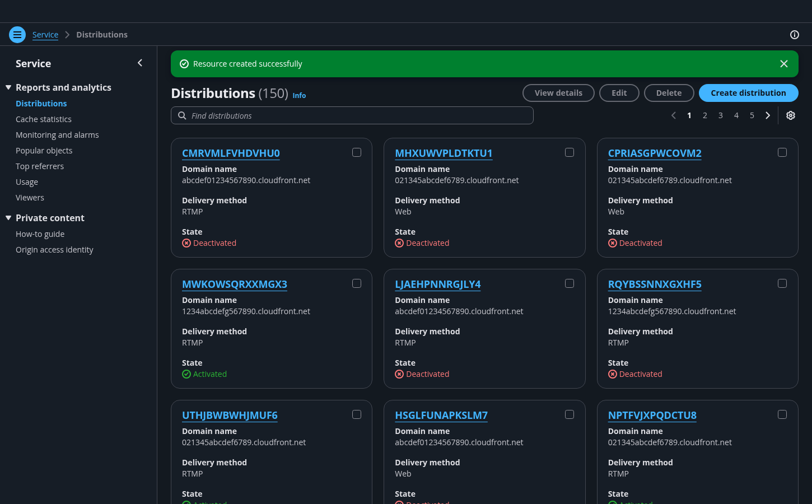Select the CMRVMLFVHDVHU0 distribution checkbox

click(356, 152)
